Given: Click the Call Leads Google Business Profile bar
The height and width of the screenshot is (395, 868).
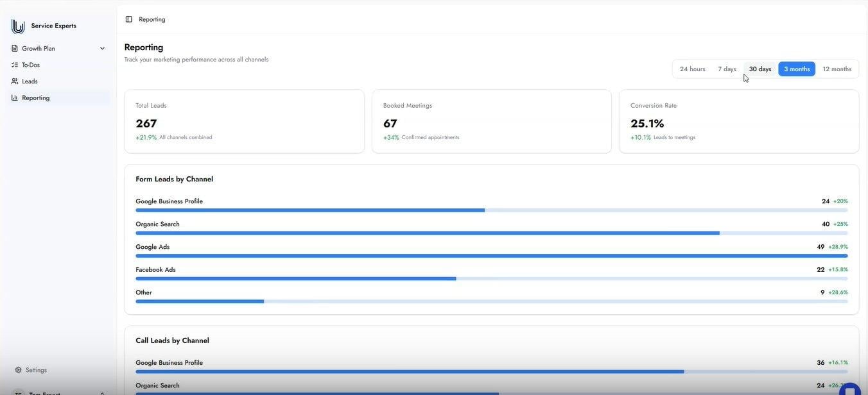Looking at the screenshot, I should pyautogui.click(x=492, y=372).
